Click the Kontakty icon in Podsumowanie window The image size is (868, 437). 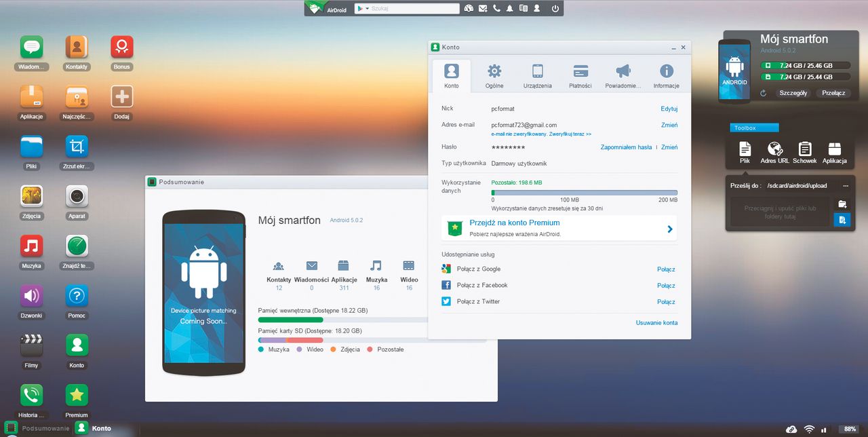(279, 266)
